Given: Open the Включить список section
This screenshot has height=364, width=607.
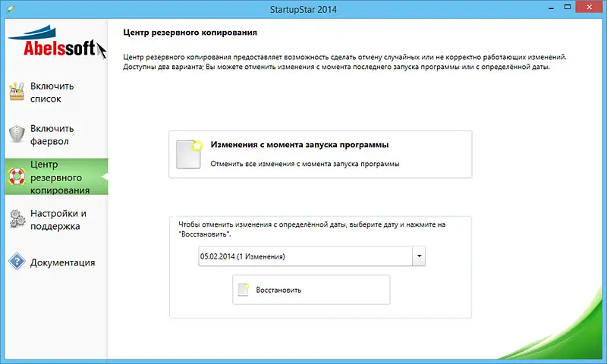Looking at the screenshot, I should tap(56, 92).
